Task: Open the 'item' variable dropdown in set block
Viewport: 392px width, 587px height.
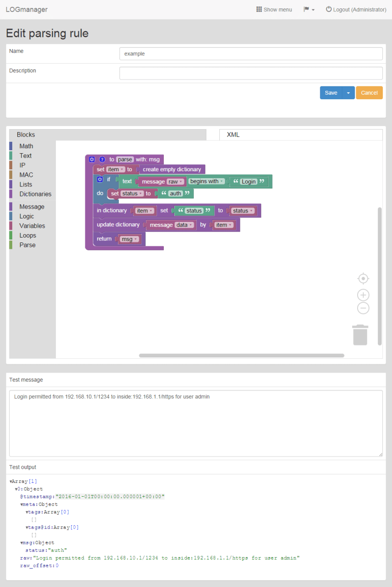Action: (x=115, y=169)
